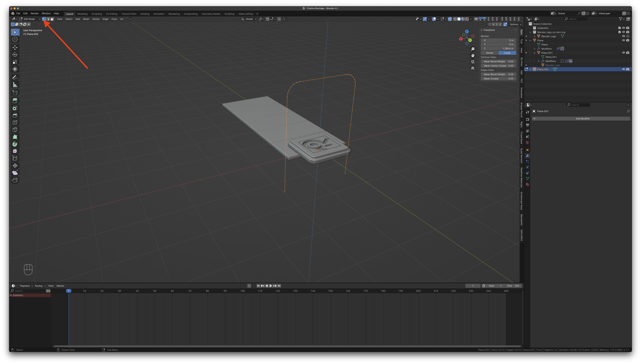The width and height of the screenshot is (641, 364).
Task: Open the Render menu
Action: (35, 14)
